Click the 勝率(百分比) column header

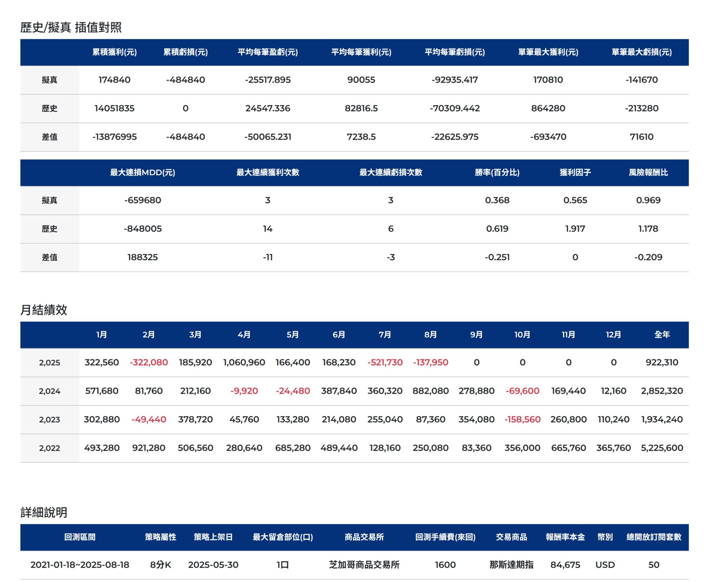pos(497,173)
